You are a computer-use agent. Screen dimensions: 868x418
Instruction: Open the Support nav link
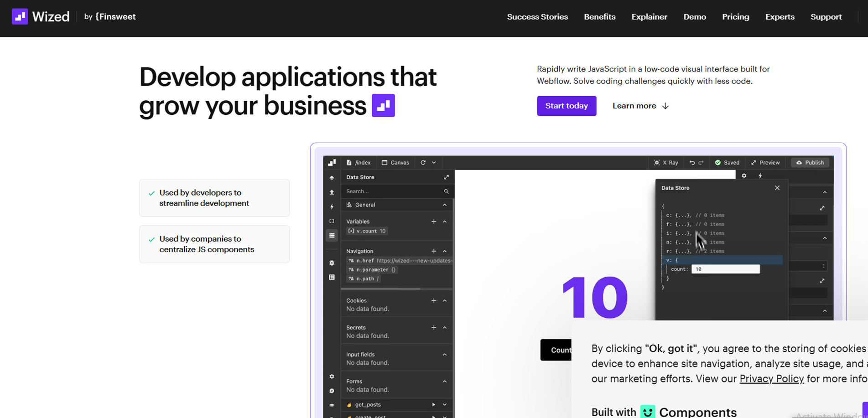point(826,17)
